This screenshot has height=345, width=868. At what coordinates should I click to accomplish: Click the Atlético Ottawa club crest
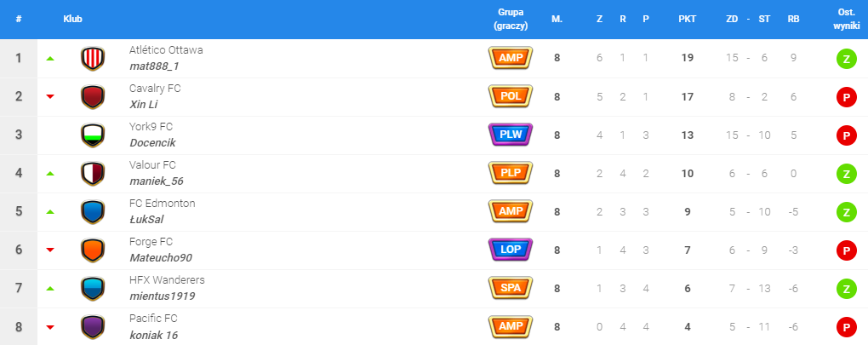tap(93, 58)
